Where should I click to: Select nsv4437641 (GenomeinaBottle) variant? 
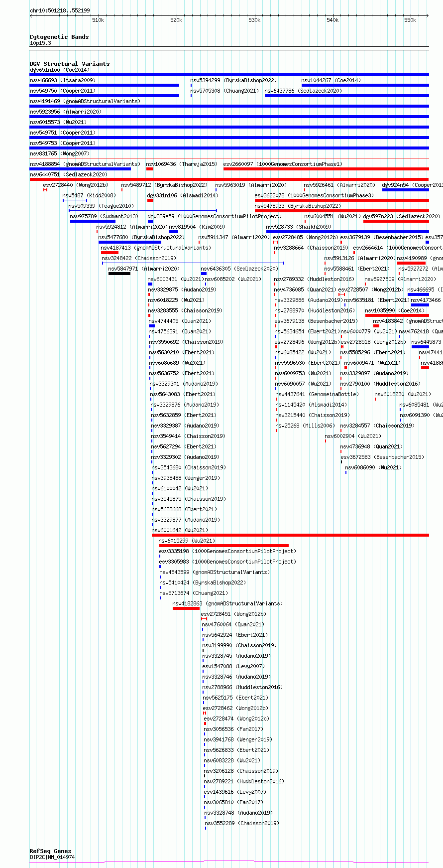coord(317,394)
